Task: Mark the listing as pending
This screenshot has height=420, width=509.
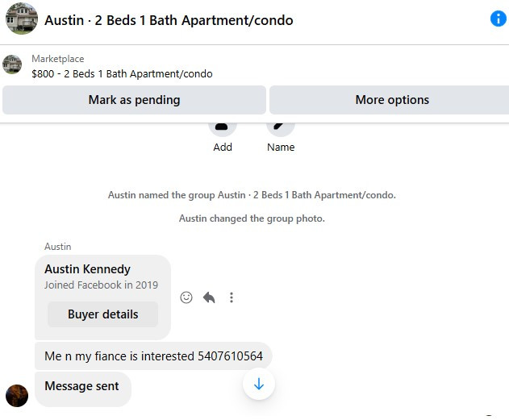Action: pos(134,100)
